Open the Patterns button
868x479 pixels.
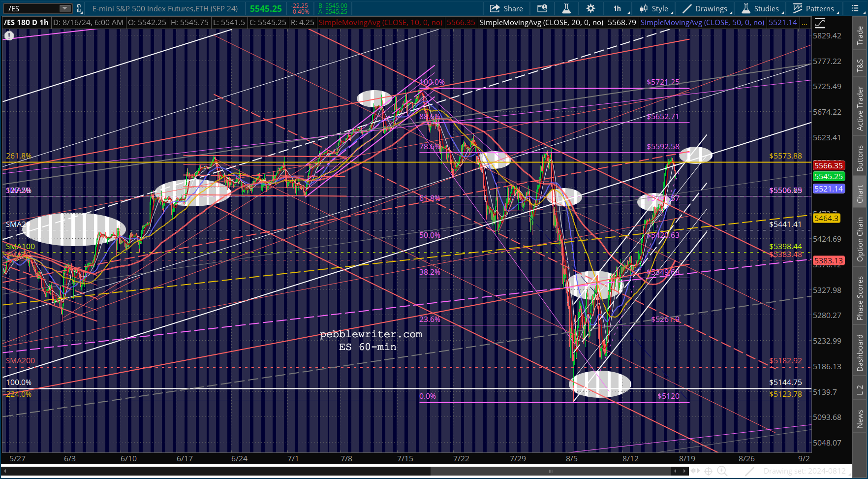point(813,8)
